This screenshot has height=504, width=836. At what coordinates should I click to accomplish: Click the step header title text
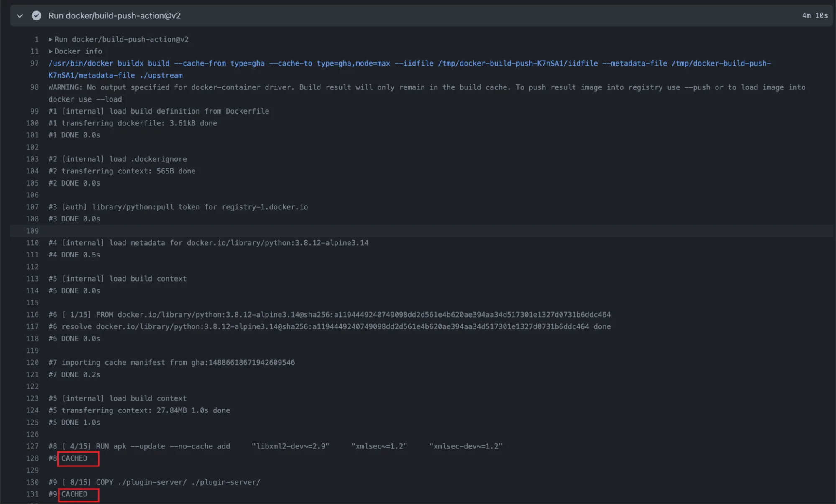coord(114,16)
